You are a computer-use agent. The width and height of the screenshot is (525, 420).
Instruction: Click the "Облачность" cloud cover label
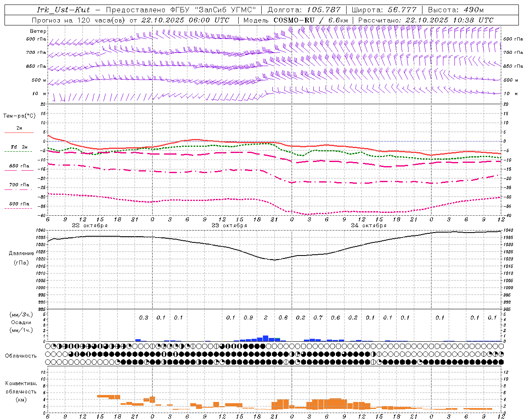coord(21,356)
